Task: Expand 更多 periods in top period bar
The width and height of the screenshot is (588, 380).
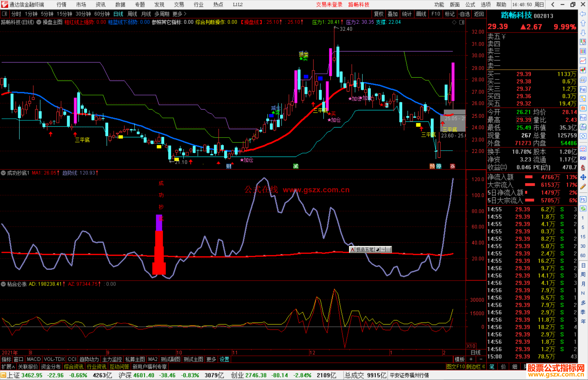Action: tap(179, 14)
